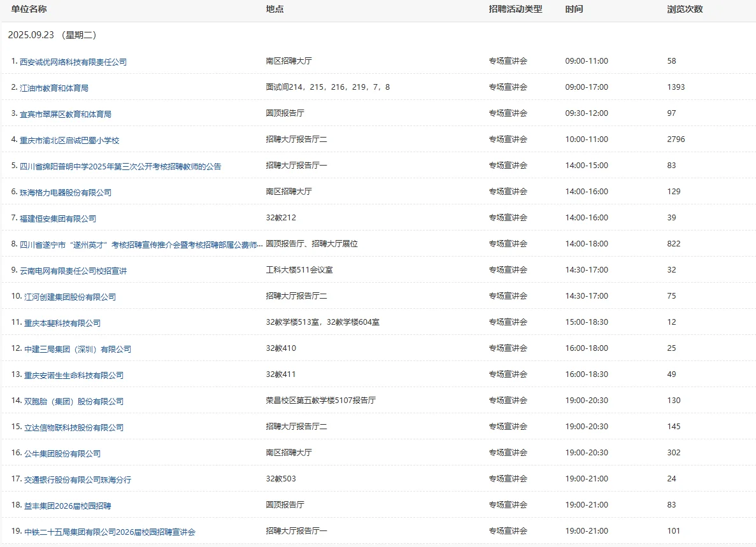This screenshot has width=756, height=547.
Task: Click 圆顶报告厅 in 益丰集团 row
Action: click(285, 504)
